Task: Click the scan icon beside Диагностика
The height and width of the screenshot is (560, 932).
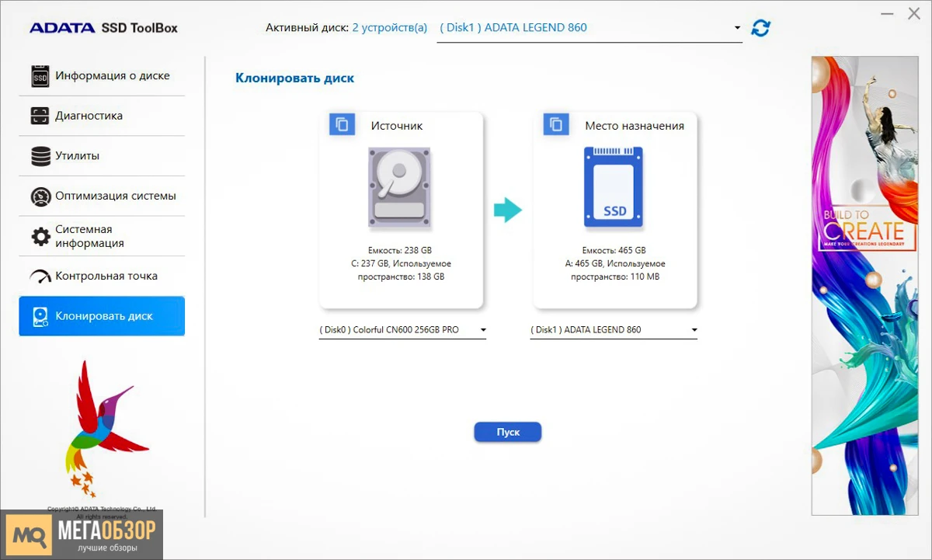Action: (40, 117)
